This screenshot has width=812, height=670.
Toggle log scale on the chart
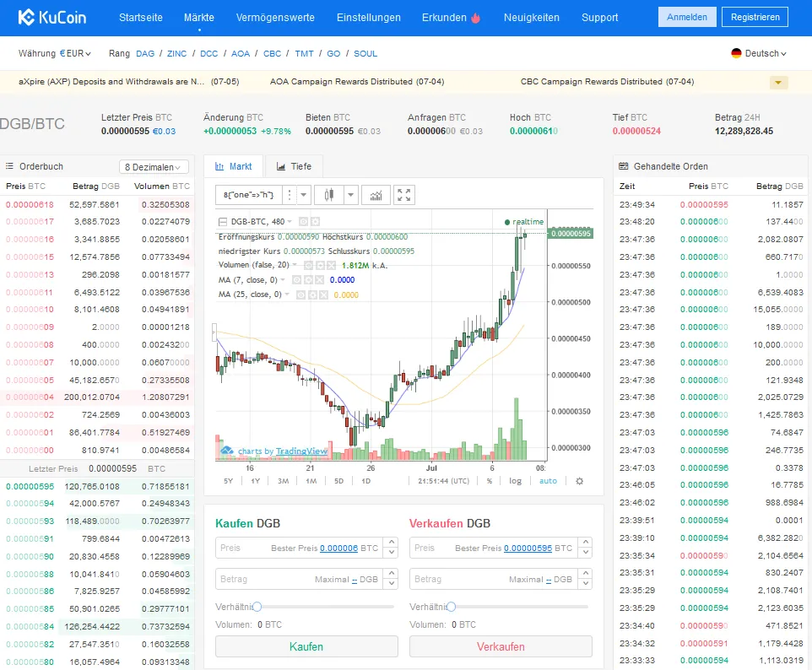tap(515, 481)
